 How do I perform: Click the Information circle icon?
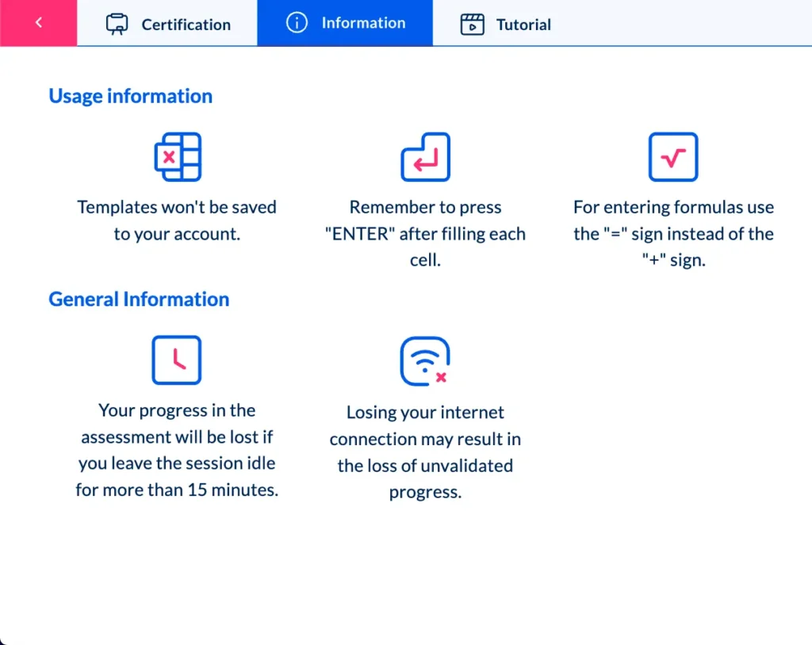pos(297,22)
